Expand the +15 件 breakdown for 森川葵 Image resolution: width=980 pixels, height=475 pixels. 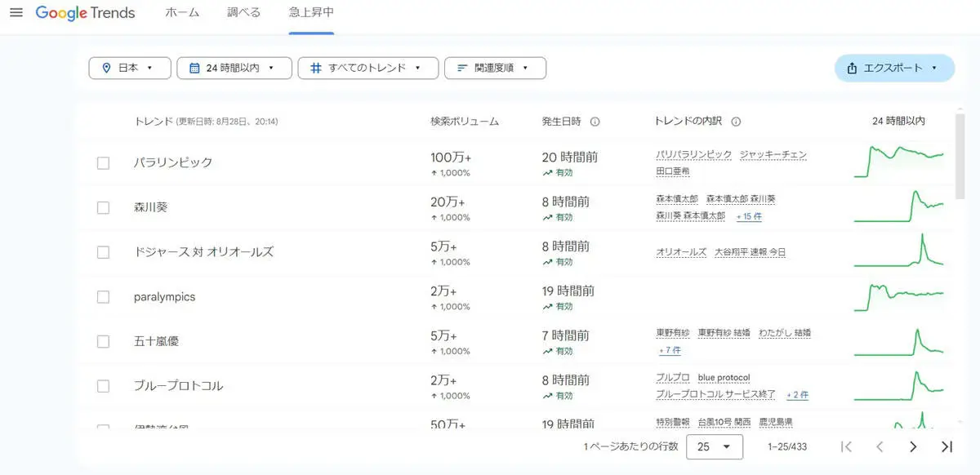[x=749, y=216]
